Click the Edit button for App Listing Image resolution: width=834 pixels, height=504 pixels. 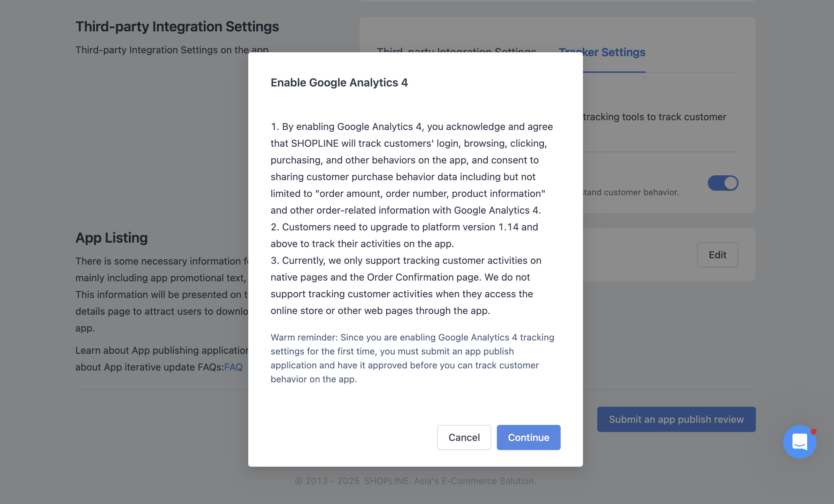(718, 255)
